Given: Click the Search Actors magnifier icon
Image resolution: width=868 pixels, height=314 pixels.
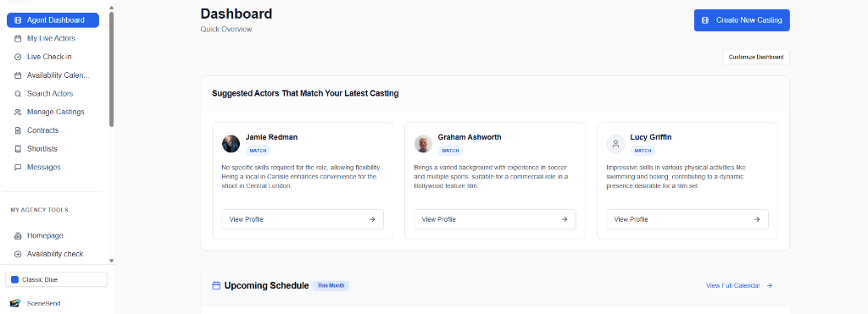Looking at the screenshot, I should (18, 93).
